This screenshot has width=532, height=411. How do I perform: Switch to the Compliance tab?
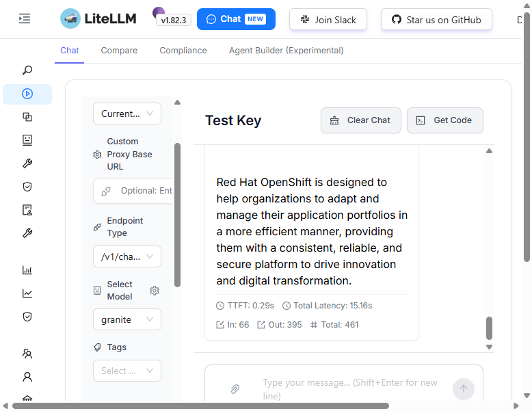pyautogui.click(x=183, y=51)
